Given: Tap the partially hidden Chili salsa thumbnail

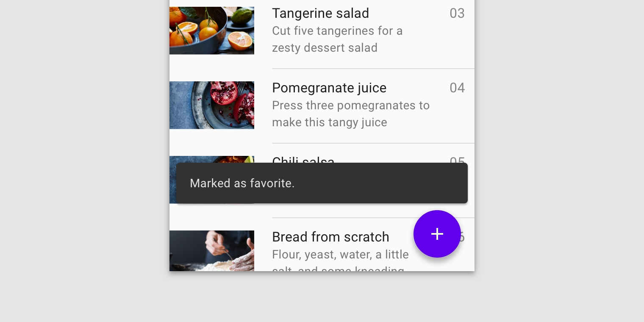Looking at the screenshot, I should pos(211,159).
